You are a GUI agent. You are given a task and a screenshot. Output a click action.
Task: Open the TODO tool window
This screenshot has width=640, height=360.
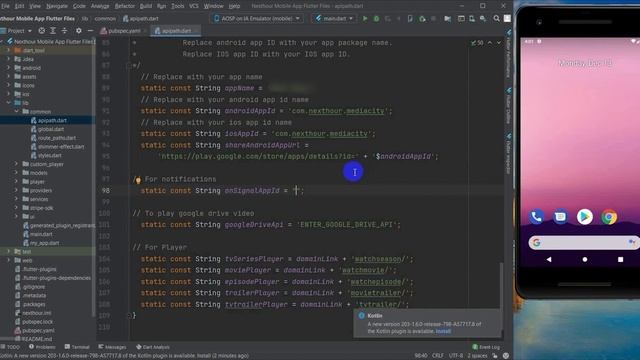[11, 347]
